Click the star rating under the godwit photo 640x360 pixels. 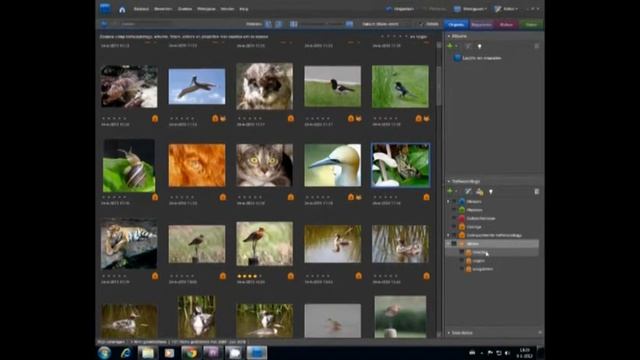pos(249,276)
